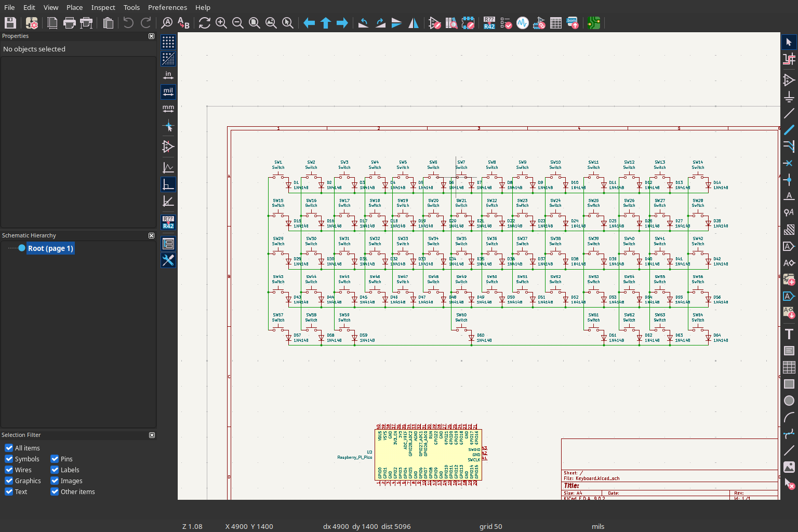The image size is (798, 532).
Task: Open the PCB editor from the top toolbar
Action: point(594,23)
